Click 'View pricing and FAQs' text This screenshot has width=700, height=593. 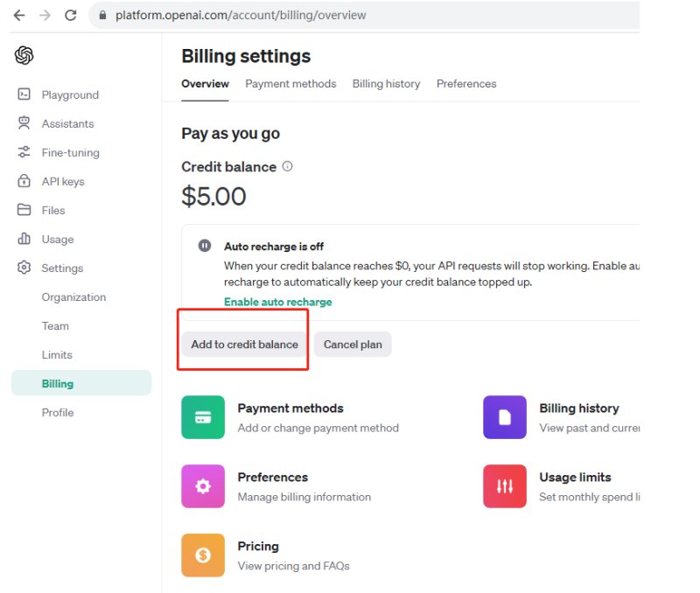[x=294, y=566]
